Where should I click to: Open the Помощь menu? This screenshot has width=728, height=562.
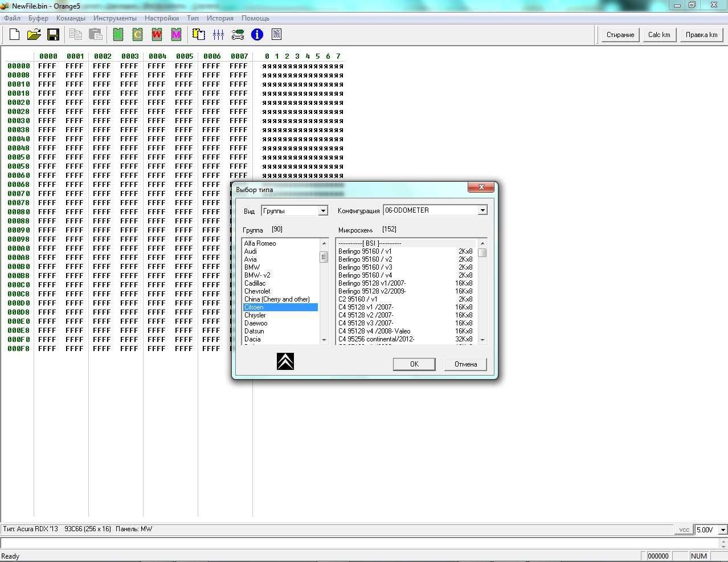[255, 18]
